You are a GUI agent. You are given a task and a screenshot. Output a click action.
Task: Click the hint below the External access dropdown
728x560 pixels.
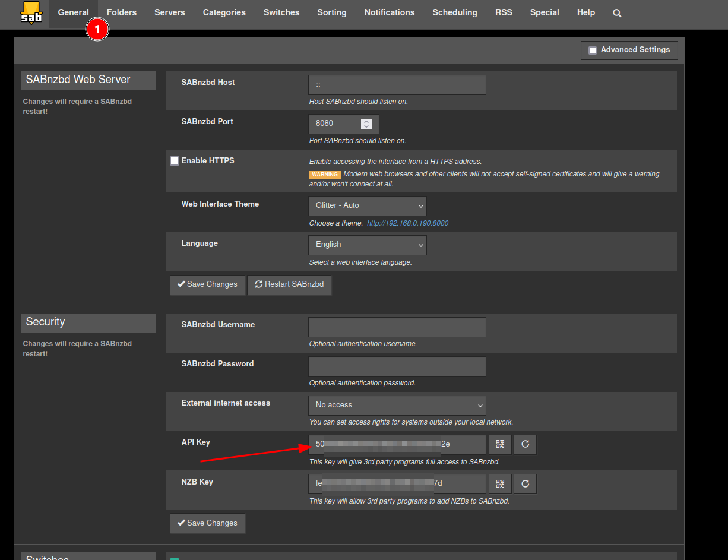[x=411, y=422]
